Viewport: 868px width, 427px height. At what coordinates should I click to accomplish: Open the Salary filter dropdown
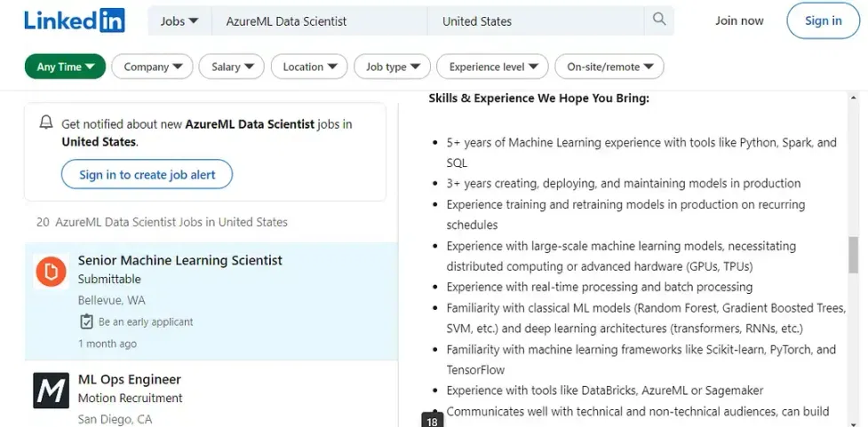232,67
